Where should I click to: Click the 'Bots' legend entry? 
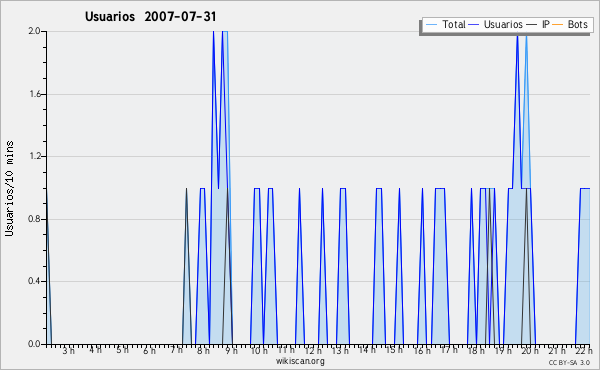pyautogui.click(x=570, y=24)
